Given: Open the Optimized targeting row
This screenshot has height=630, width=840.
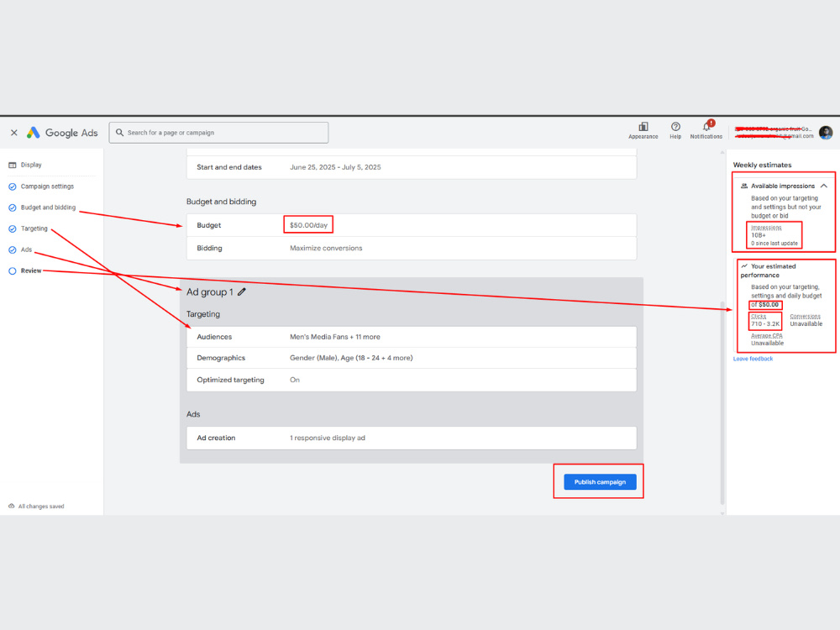Looking at the screenshot, I should click(412, 380).
